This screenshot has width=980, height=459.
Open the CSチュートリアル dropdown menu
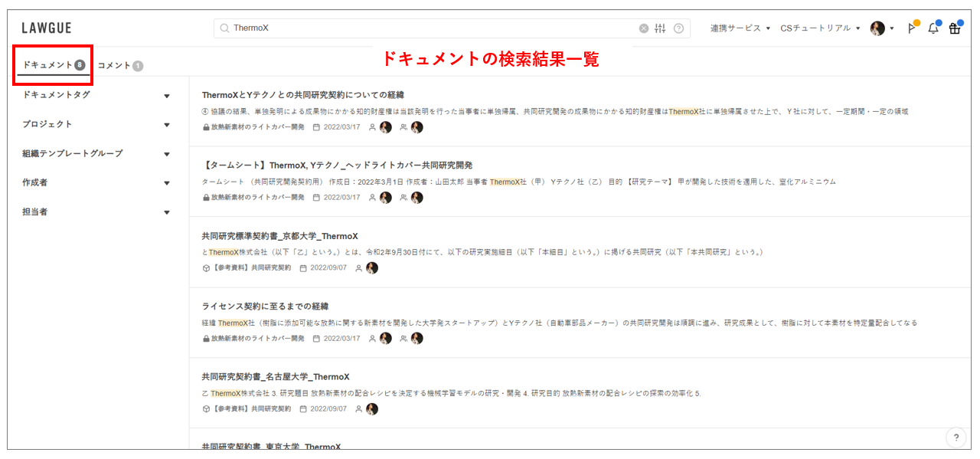[819, 28]
